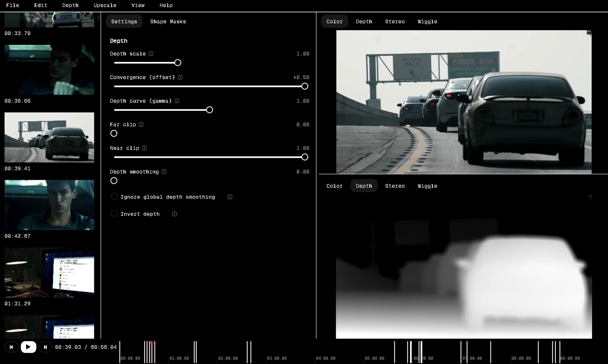Click the Convergence (offset) slider handle
The image size is (608, 364).
[305, 86]
